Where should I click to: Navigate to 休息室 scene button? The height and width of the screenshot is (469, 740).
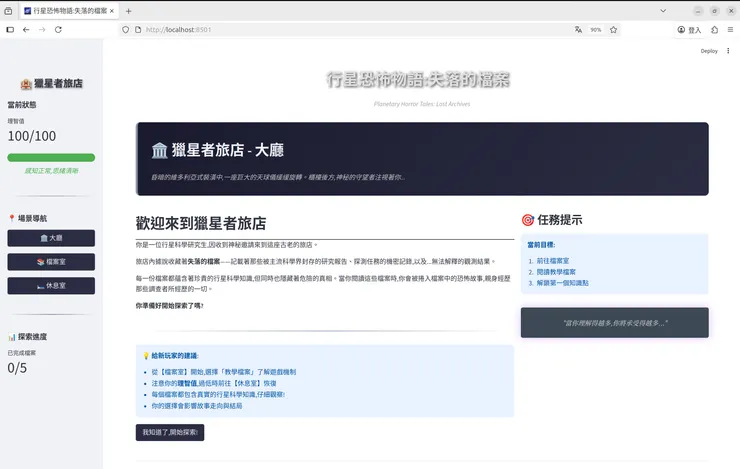click(x=51, y=286)
